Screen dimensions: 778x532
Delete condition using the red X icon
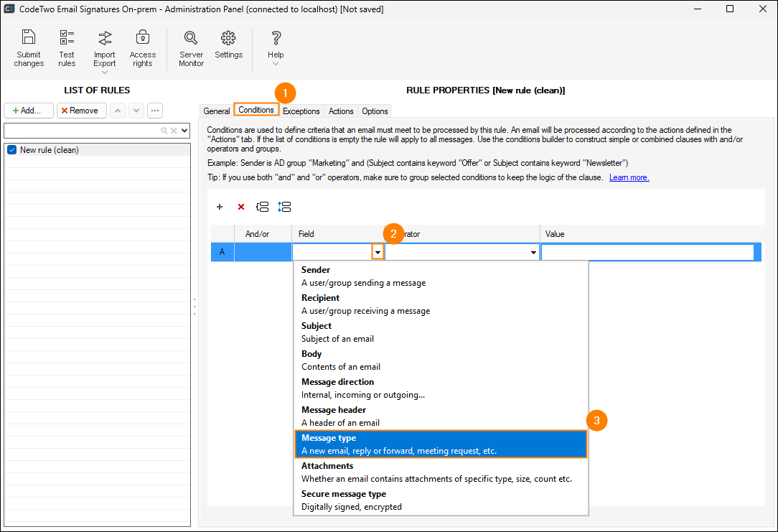click(x=241, y=207)
